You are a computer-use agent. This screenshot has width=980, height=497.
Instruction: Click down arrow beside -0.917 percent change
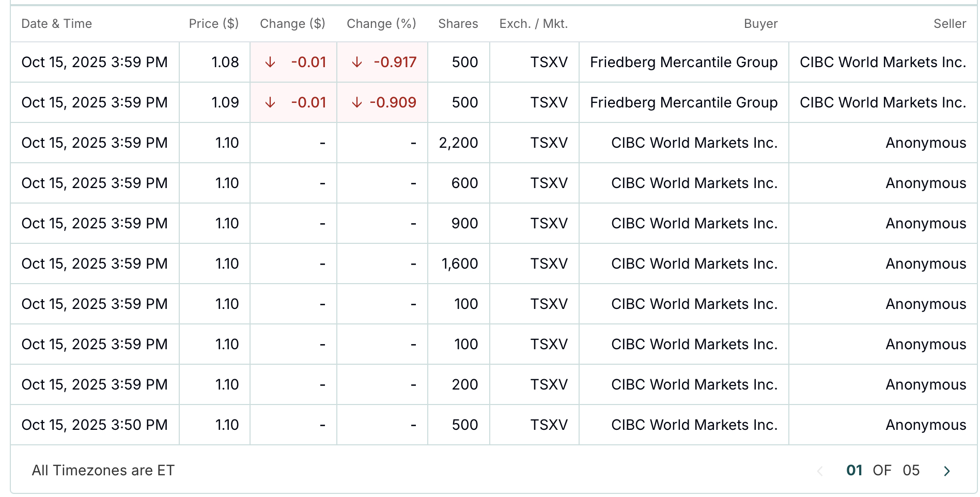[x=356, y=63]
